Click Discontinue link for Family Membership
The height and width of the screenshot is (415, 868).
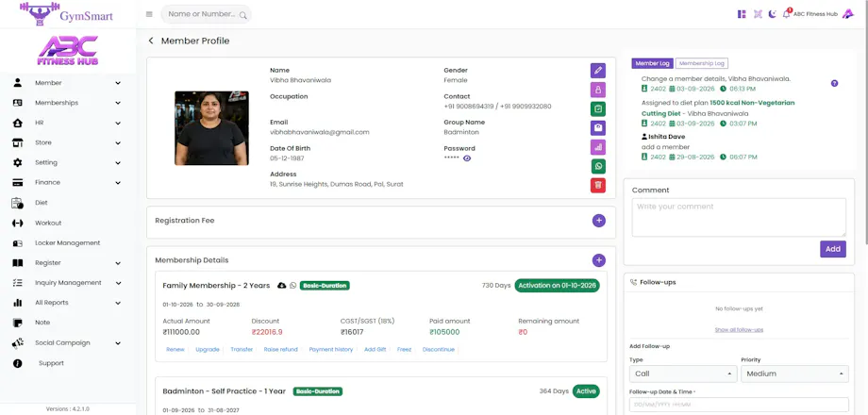tap(439, 350)
